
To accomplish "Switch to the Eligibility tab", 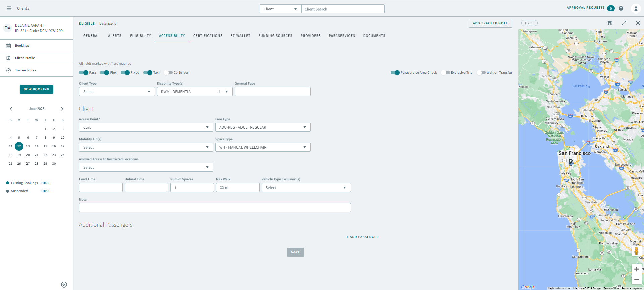I will (x=141, y=36).
